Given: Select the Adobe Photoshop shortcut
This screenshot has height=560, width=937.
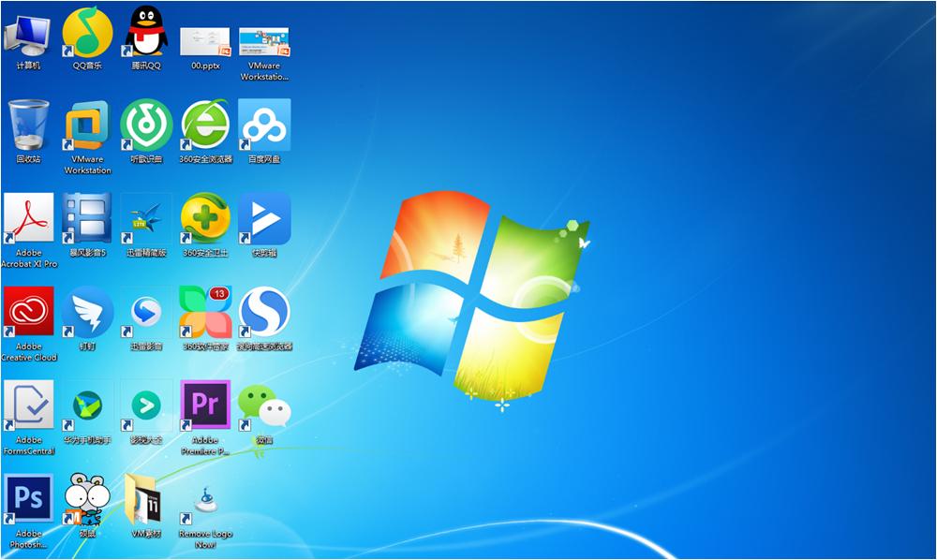Looking at the screenshot, I should [x=28, y=499].
